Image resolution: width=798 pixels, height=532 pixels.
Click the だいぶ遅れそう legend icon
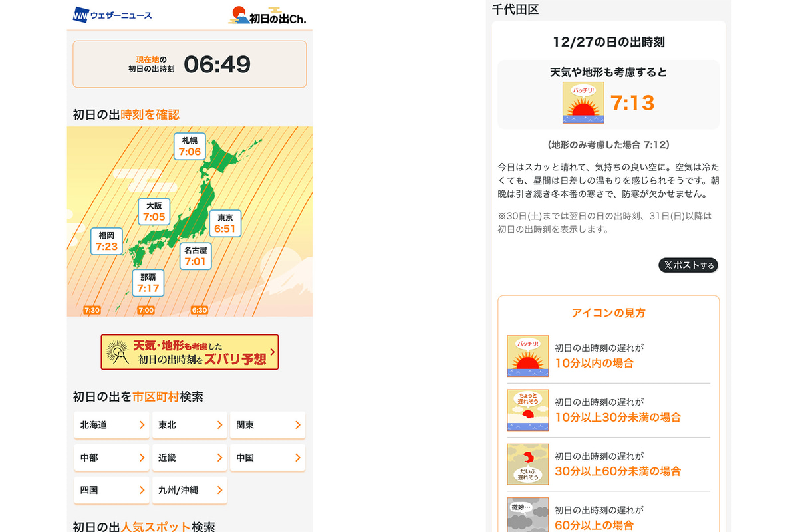click(528, 464)
